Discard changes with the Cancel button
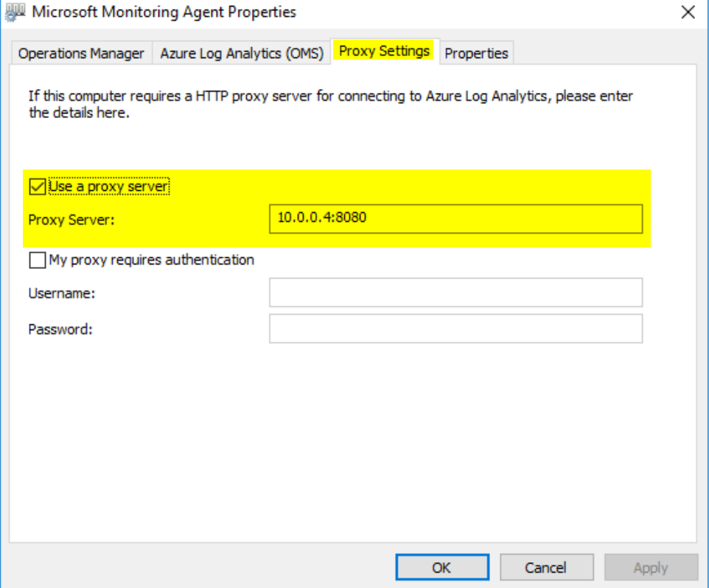709x588 pixels. pyautogui.click(x=547, y=567)
